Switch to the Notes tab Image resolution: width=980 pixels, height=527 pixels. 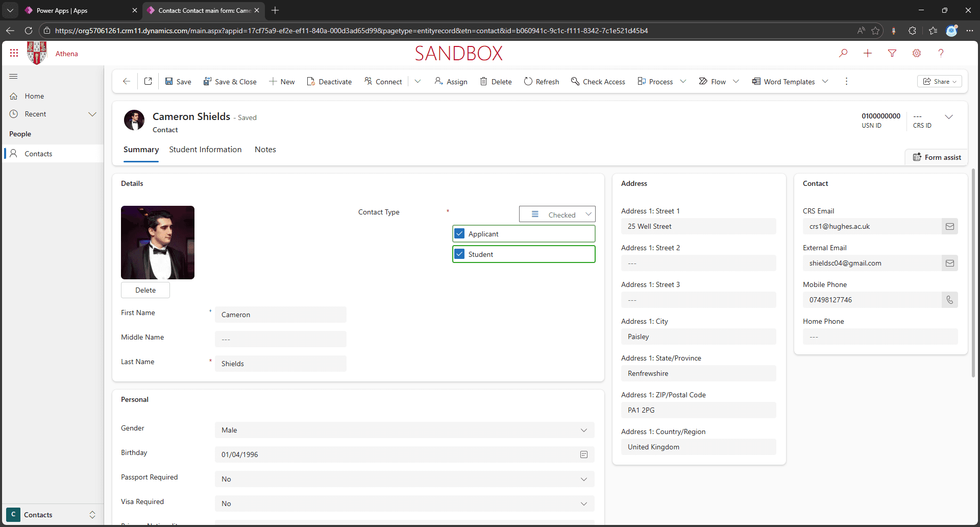[265, 150]
